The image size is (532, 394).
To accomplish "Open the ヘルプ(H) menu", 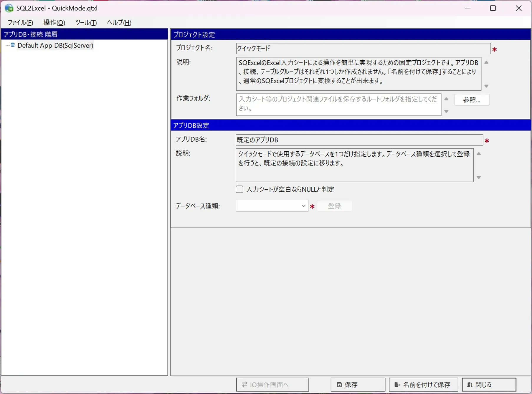I will [x=119, y=23].
